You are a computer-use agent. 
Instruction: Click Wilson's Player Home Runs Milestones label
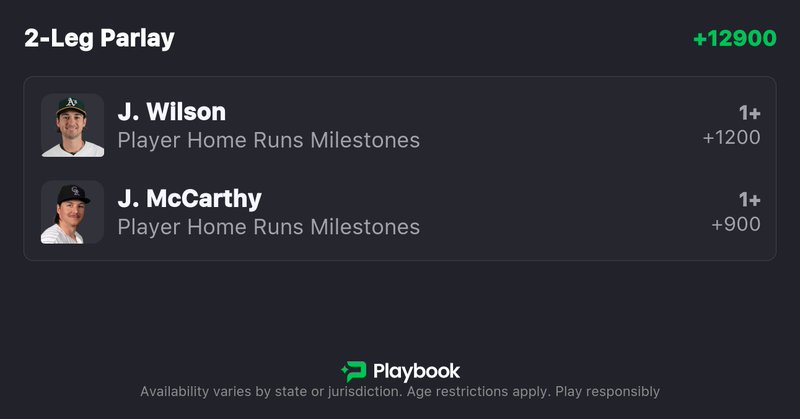point(268,140)
